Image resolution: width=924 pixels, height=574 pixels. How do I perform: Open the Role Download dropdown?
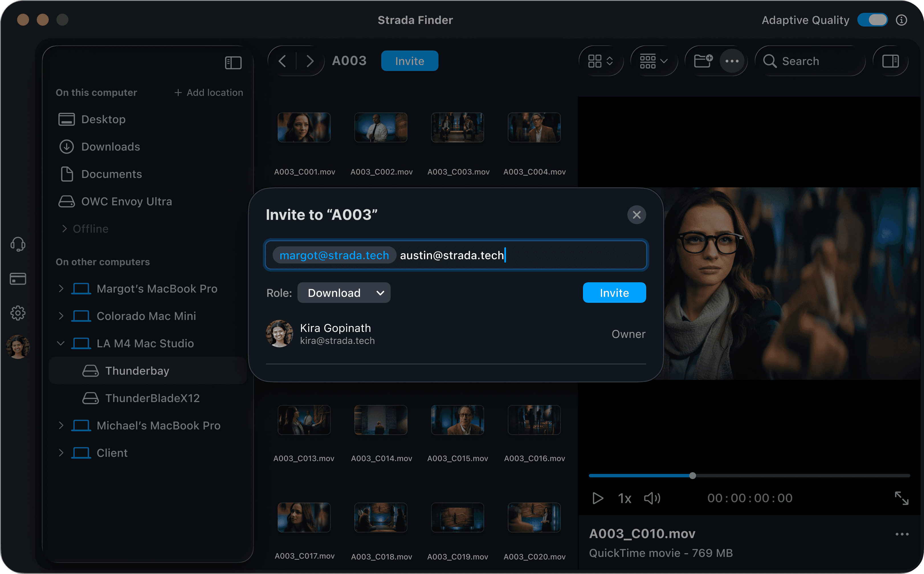(x=344, y=293)
